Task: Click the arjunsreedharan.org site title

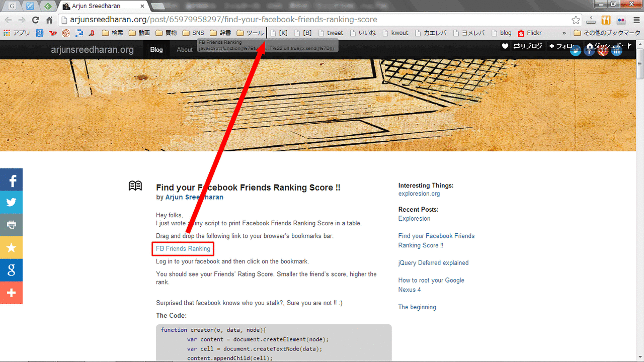Action: click(x=93, y=50)
